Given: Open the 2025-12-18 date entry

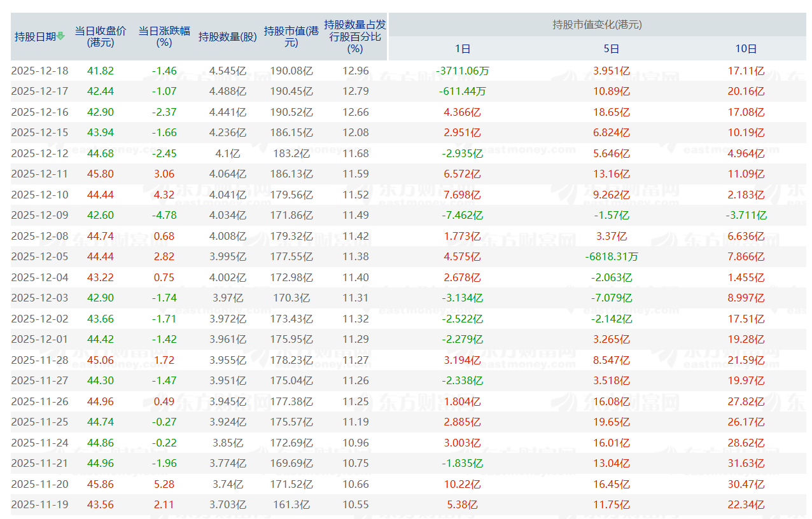Looking at the screenshot, I should 41,71.
